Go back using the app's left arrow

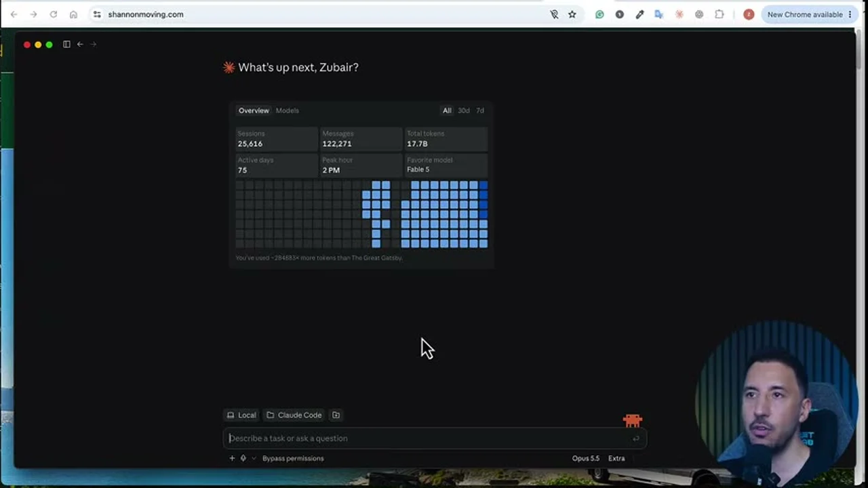click(80, 44)
